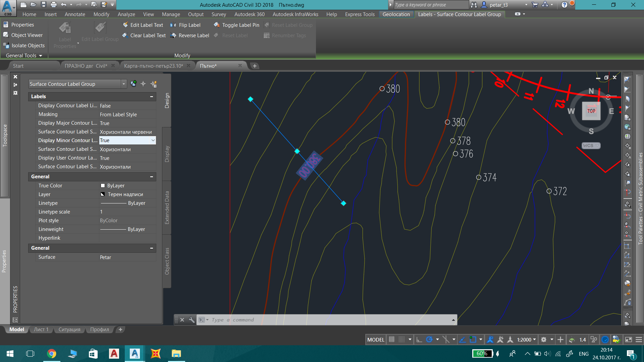The image size is (644, 362).
Task: Open the Surface Contour Label Group selector
Action: point(77,84)
